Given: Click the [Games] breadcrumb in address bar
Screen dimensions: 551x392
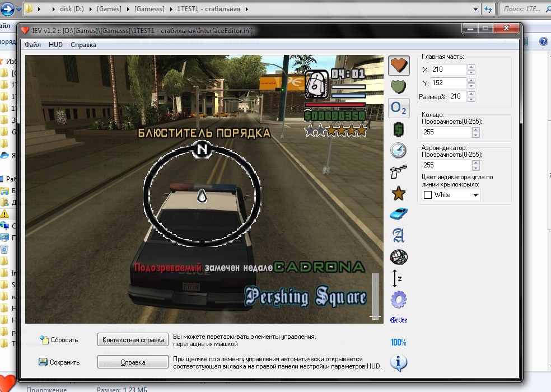Looking at the screenshot, I should (109, 9).
